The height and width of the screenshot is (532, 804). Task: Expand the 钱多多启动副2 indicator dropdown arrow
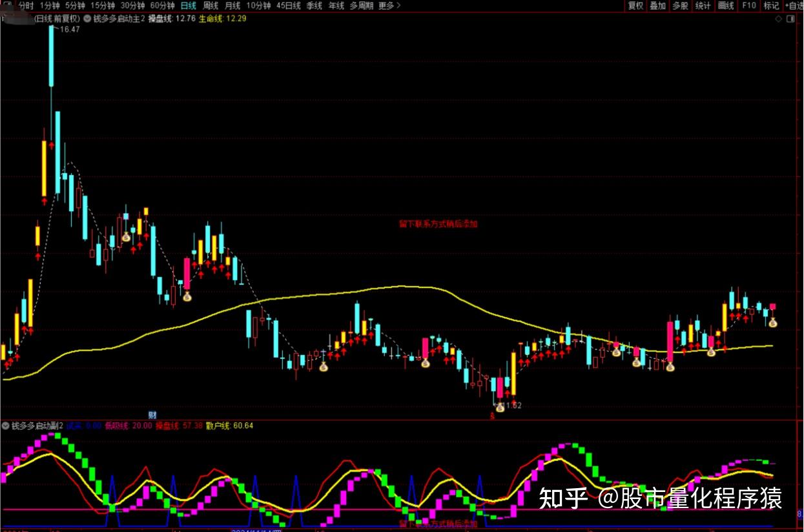(6, 425)
